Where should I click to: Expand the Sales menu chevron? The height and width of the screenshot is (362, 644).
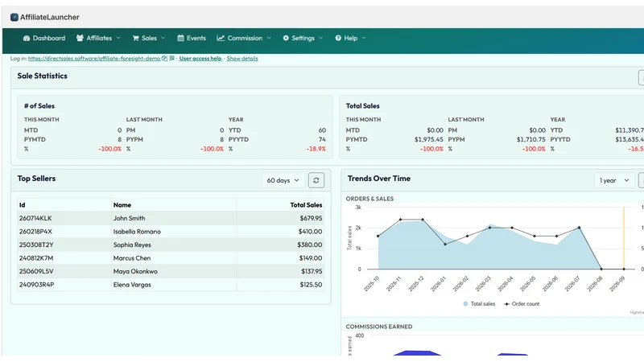pyautogui.click(x=163, y=38)
